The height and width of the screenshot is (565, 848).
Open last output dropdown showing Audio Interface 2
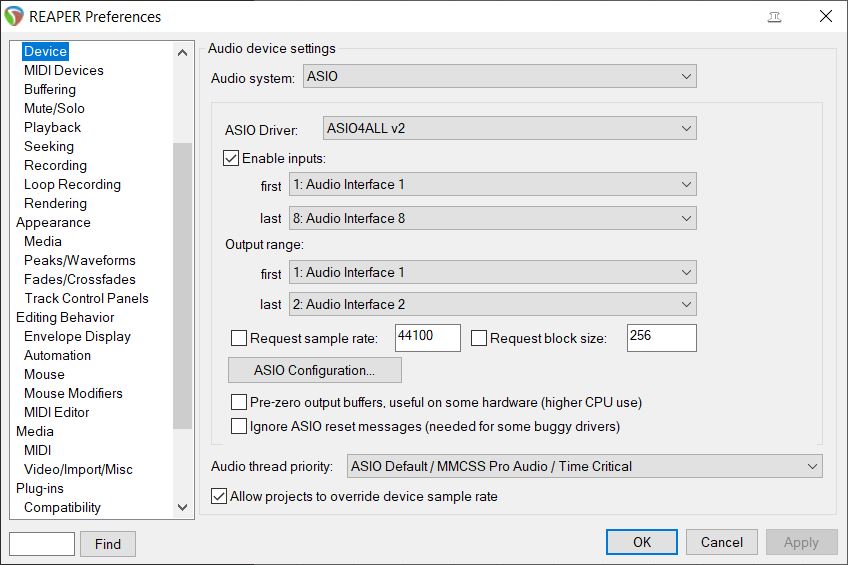pos(493,304)
